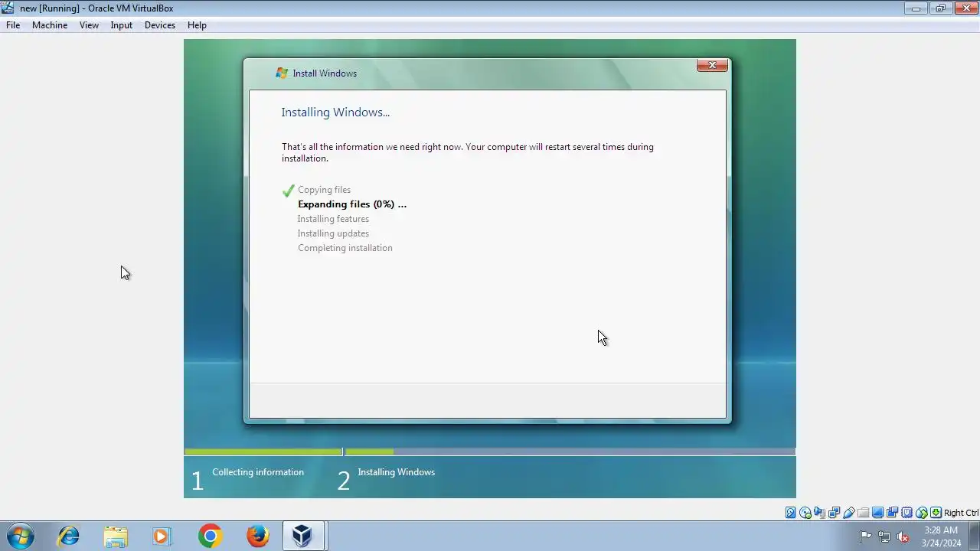Click the USB devices indicator icon
This screenshot has height=551, width=980.
(x=849, y=513)
